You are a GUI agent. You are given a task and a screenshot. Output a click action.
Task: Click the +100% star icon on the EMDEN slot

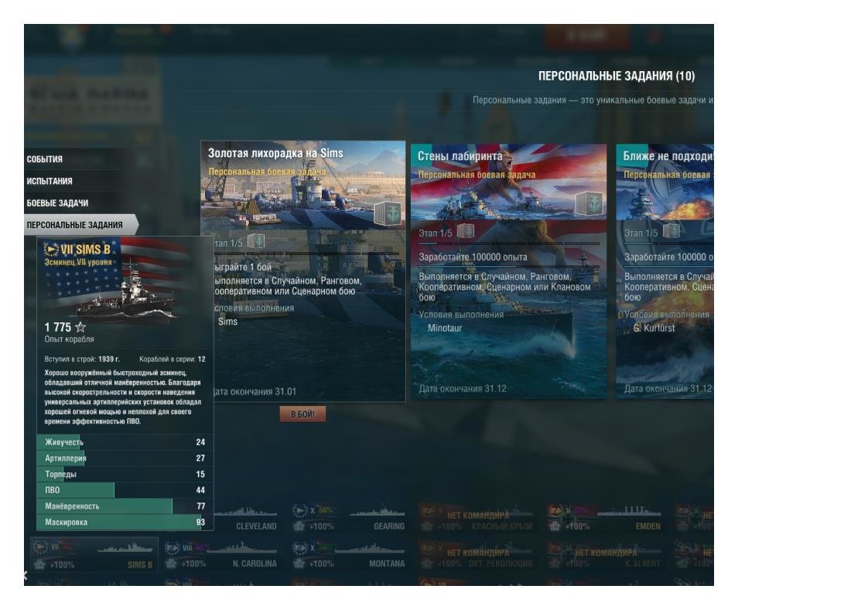tap(555, 526)
